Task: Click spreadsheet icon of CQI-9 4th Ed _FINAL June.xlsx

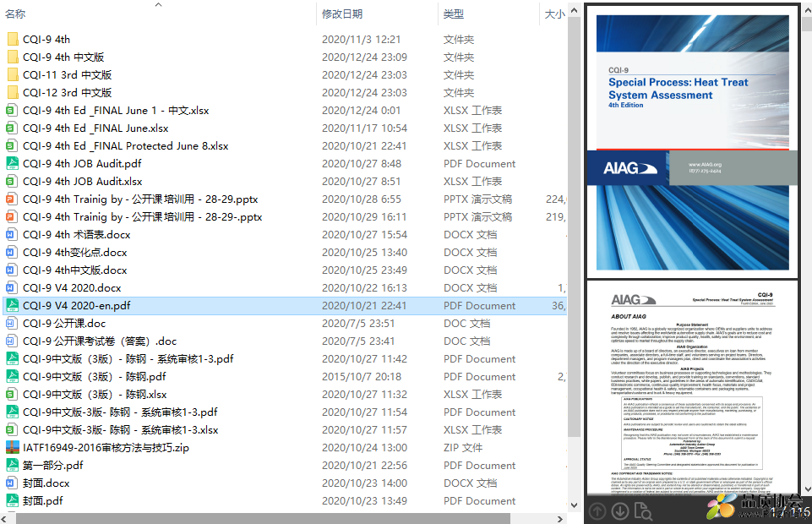Action: coord(11,128)
